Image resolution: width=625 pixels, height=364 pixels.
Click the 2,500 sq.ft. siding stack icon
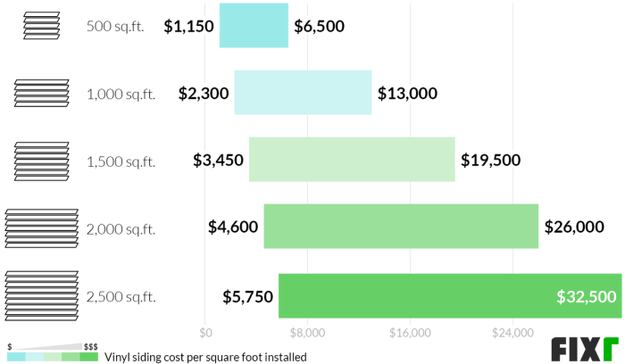tap(42, 295)
